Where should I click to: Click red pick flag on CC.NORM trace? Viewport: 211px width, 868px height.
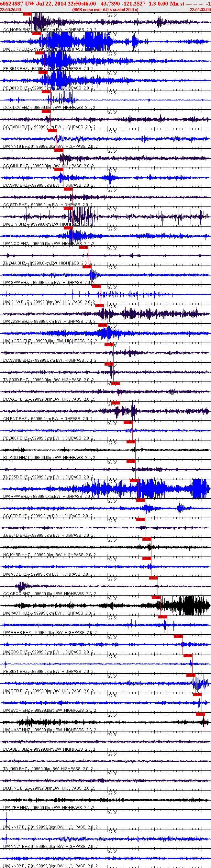(27, 14)
